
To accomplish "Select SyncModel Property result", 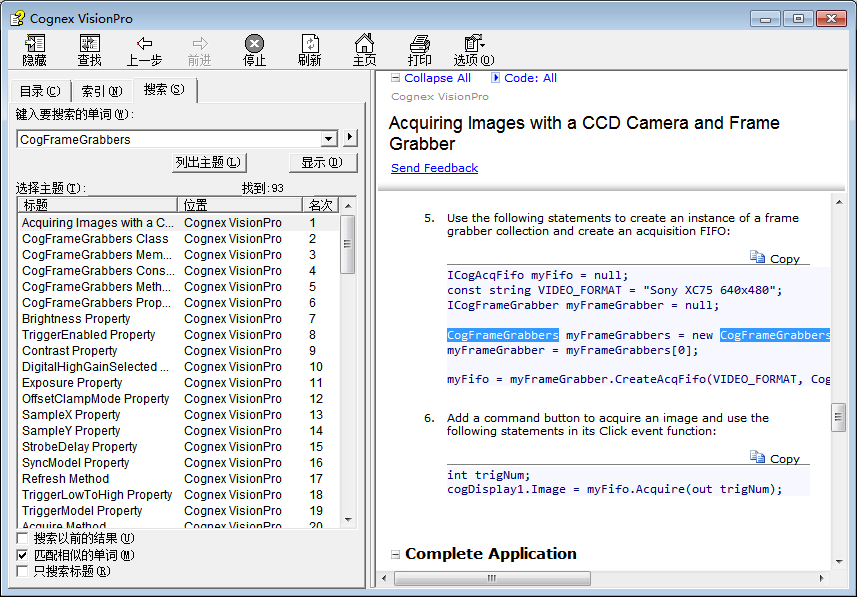I will click(178, 463).
